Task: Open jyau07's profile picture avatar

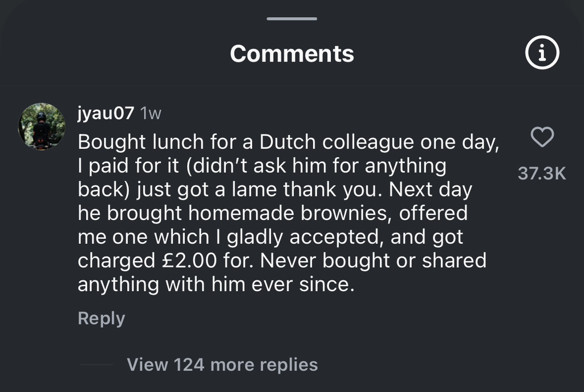Action: click(42, 126)
